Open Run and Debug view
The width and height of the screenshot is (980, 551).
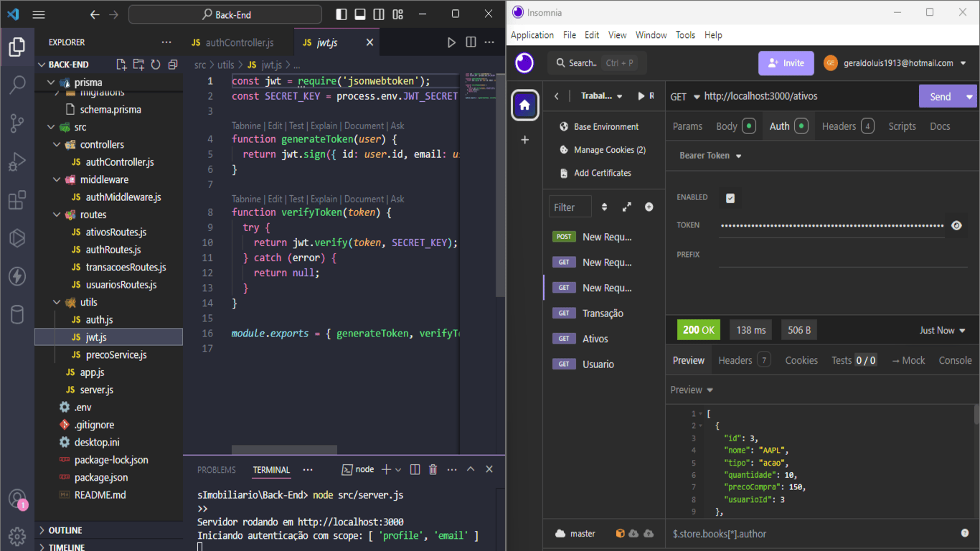pos(17,162)
